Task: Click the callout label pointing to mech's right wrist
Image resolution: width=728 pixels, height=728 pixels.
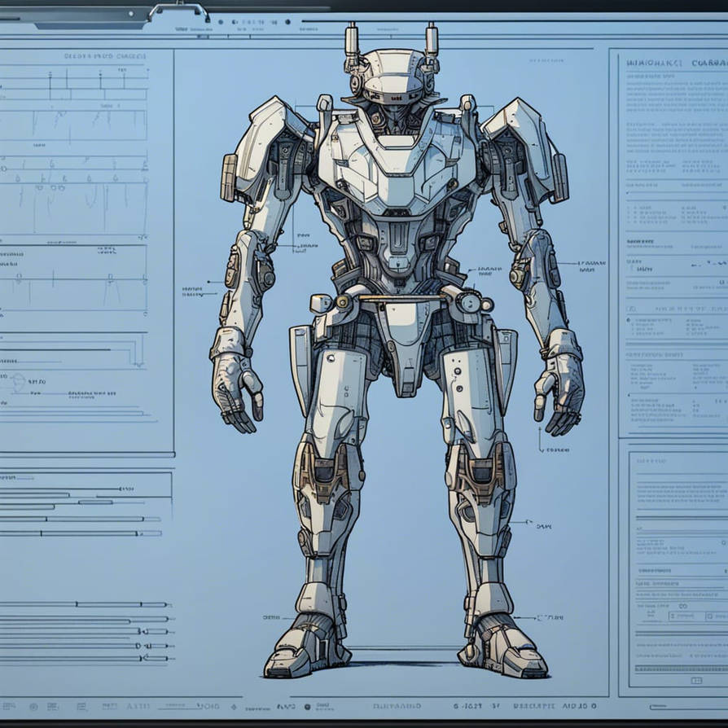Action: 193,292
